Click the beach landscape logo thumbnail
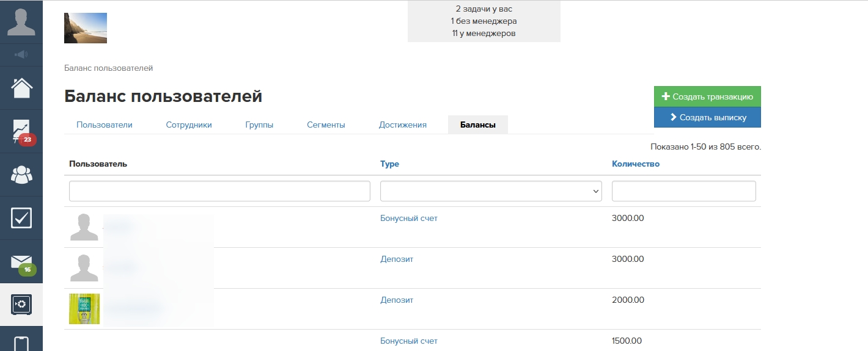 (x=86, y=28)
